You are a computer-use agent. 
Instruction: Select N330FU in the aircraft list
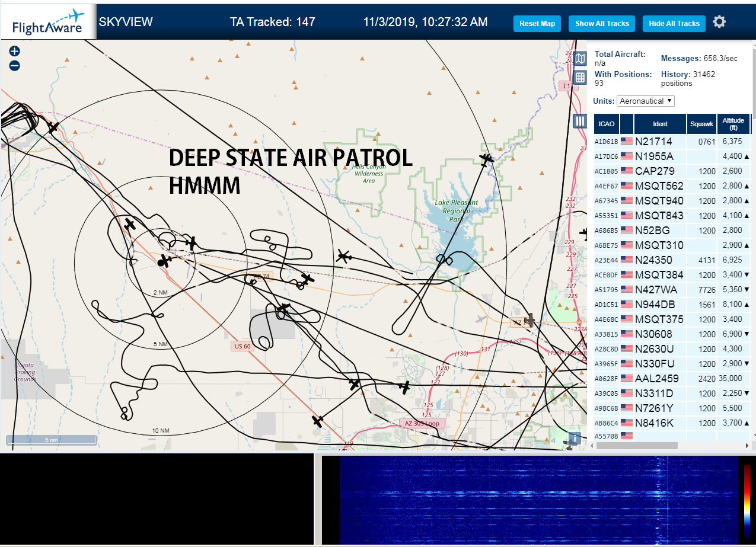(x=672, y=364)
